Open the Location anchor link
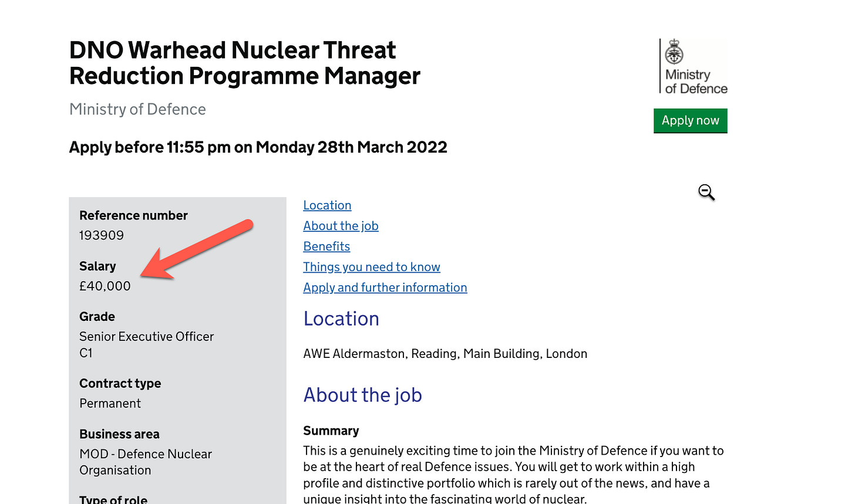855x504 pixels. pyautogui.click(x=327, y=205)
